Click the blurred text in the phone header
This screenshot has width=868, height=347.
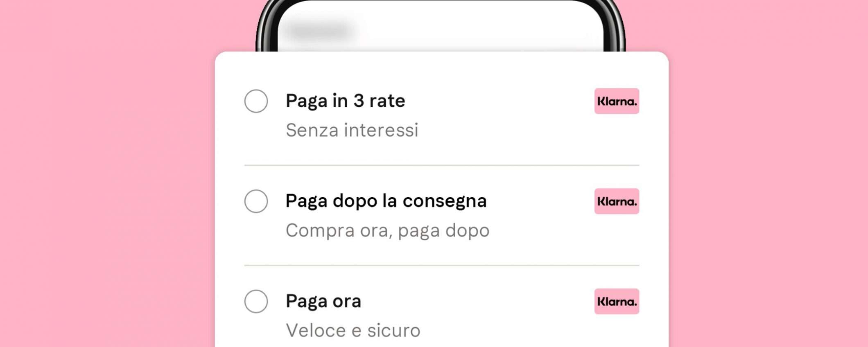320,30
